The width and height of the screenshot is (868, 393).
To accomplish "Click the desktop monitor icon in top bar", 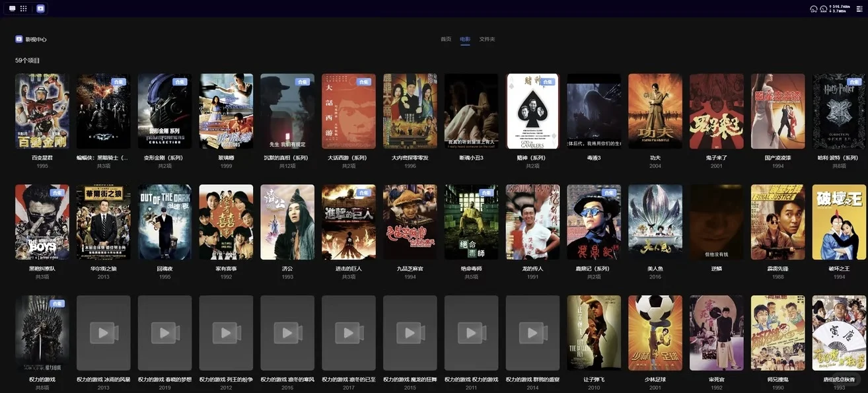I will [x=12, y=9].
